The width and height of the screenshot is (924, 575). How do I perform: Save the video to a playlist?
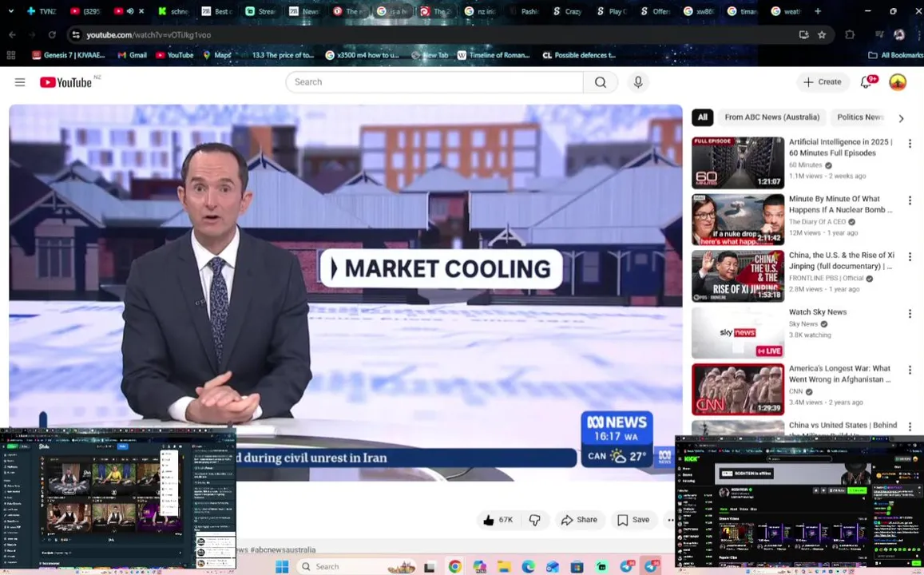[633, 520]
